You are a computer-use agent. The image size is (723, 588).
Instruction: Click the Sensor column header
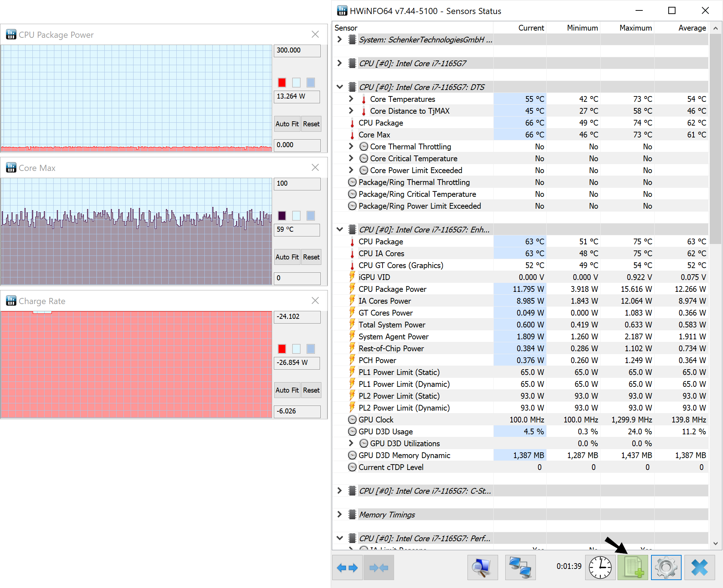(412, 28)
